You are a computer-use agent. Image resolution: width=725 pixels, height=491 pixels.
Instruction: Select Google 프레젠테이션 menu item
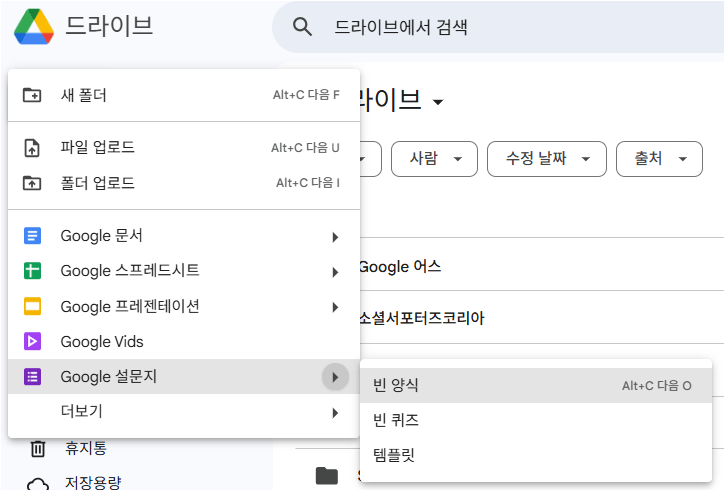[x=184, y=307]
